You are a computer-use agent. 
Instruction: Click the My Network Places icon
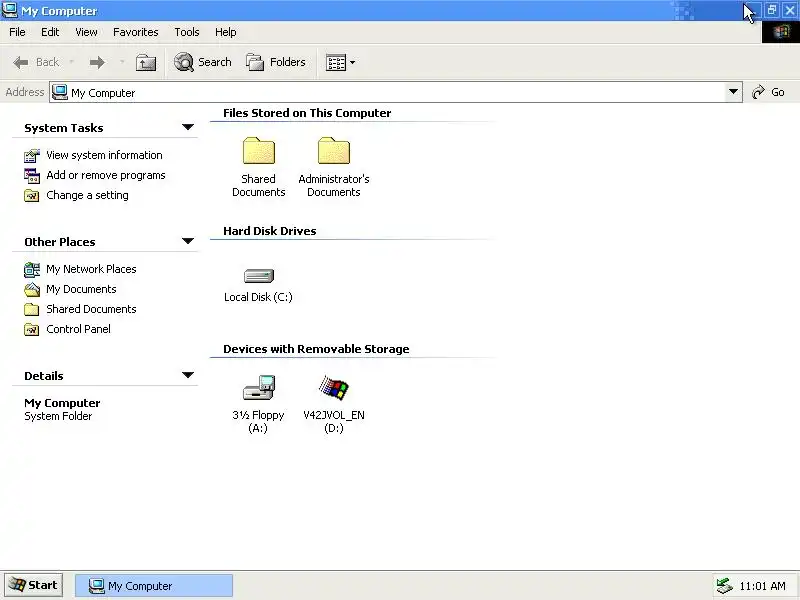32,269
